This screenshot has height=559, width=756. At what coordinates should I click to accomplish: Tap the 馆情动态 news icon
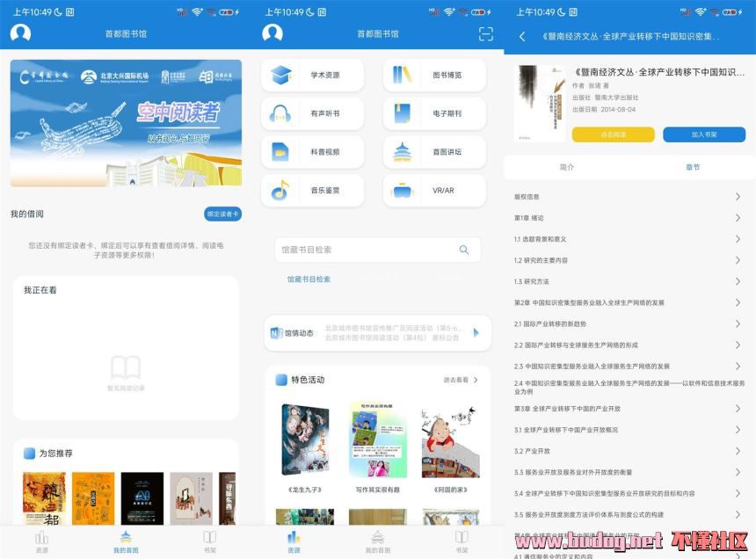(x=276, y=333)
